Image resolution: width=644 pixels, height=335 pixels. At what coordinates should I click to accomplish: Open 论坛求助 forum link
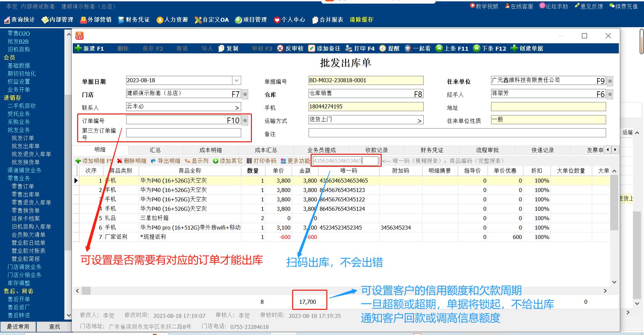(x=554, y=6)
